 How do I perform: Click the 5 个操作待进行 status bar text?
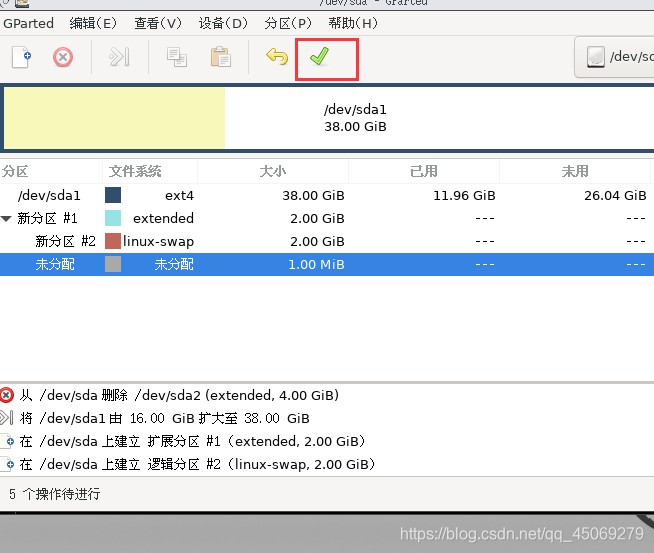coord(55,494)
